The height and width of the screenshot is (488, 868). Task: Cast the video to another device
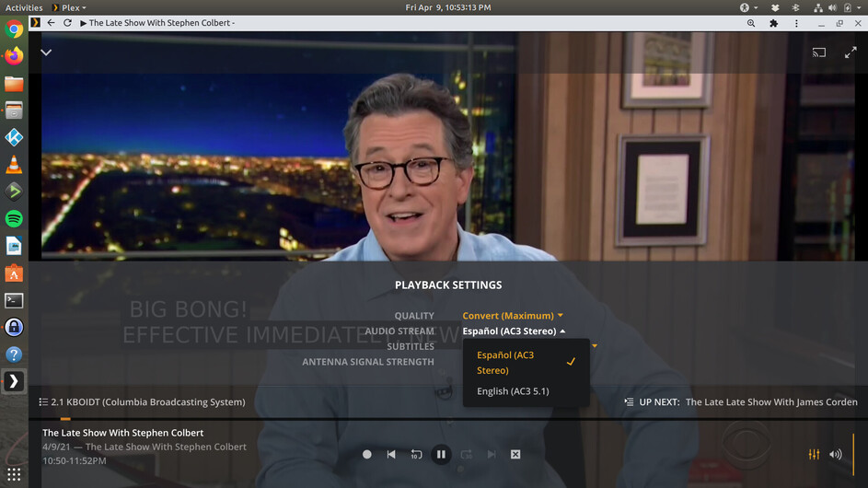tap(818, 52)
